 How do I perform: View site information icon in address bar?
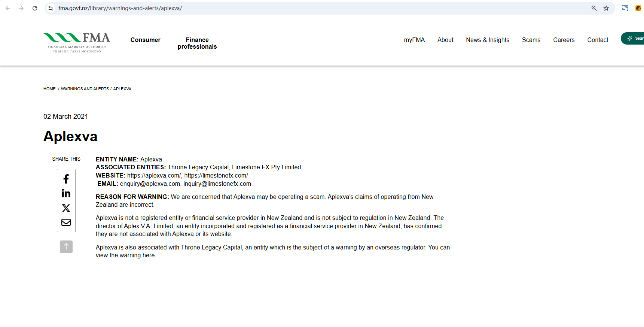pos(51,8)
